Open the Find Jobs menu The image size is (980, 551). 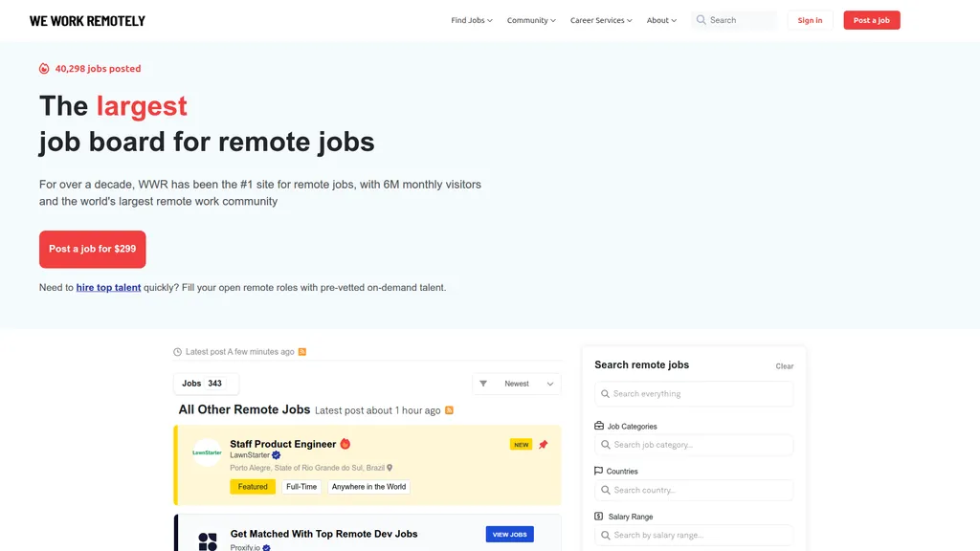472,20
